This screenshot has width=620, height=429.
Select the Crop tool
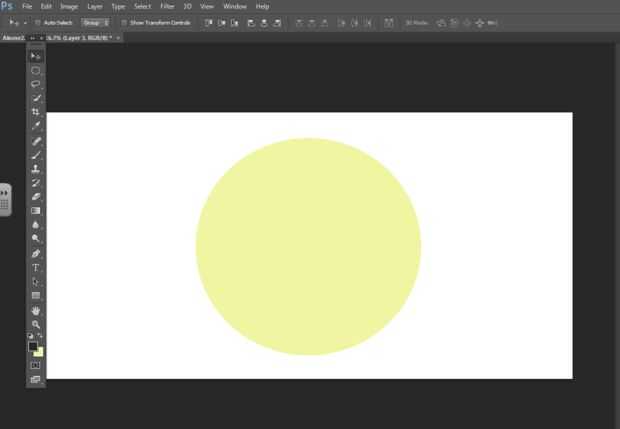pos(36,112)
